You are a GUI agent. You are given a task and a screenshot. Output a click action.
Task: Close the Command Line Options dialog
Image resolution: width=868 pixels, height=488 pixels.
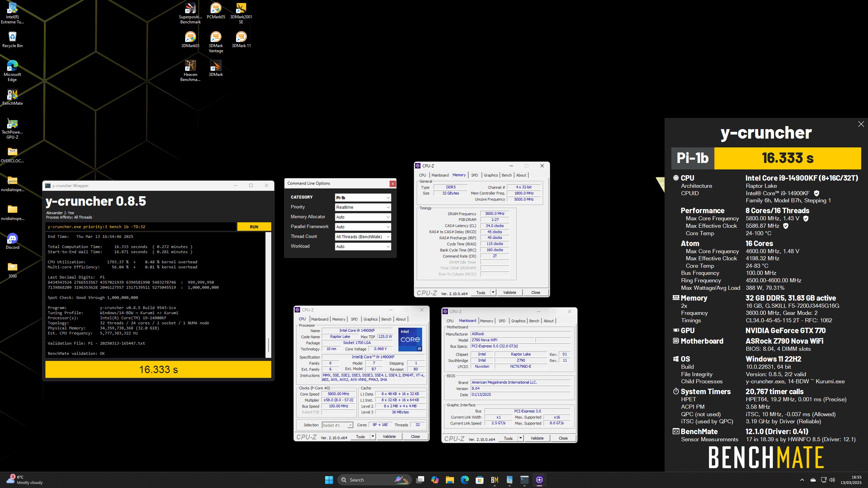click(393, 184)
